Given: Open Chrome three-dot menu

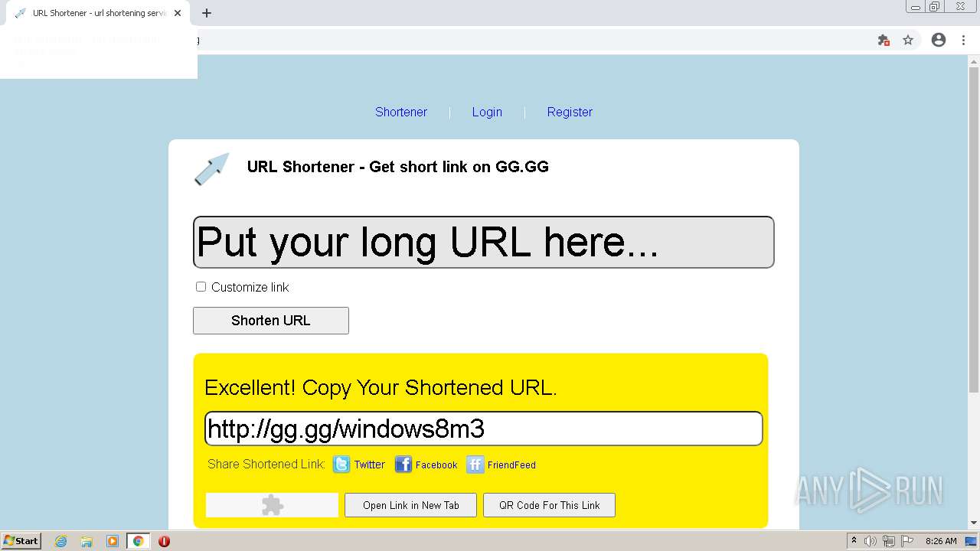Looking at the screenshot, I should (x=962, y=40).
